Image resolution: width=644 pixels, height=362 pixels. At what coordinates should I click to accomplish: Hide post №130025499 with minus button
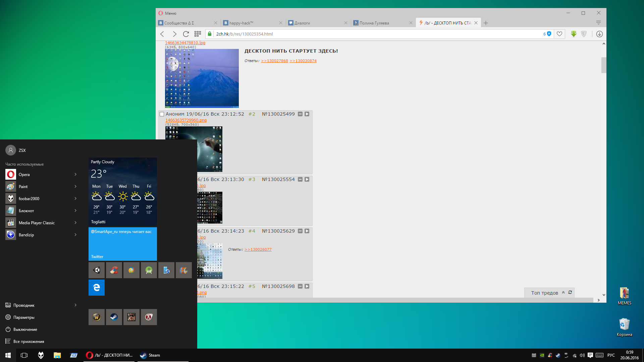click(300, 114)
